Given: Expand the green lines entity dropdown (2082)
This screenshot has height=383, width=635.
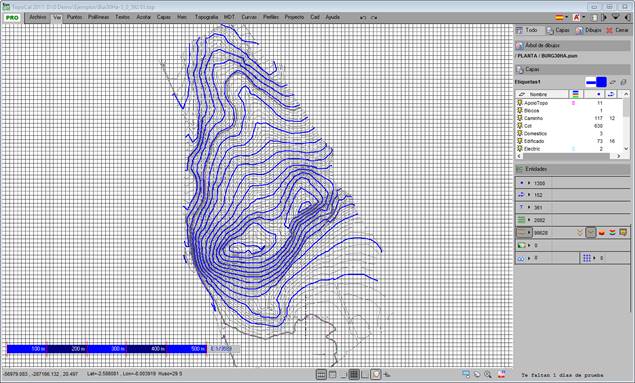Looking at the screenshot, I should 529,220.
